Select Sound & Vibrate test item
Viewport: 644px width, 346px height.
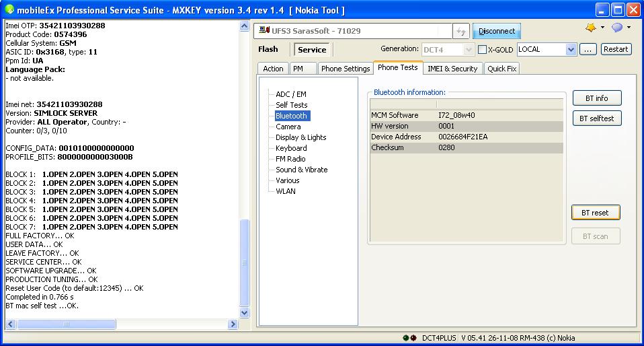(302, 169)
